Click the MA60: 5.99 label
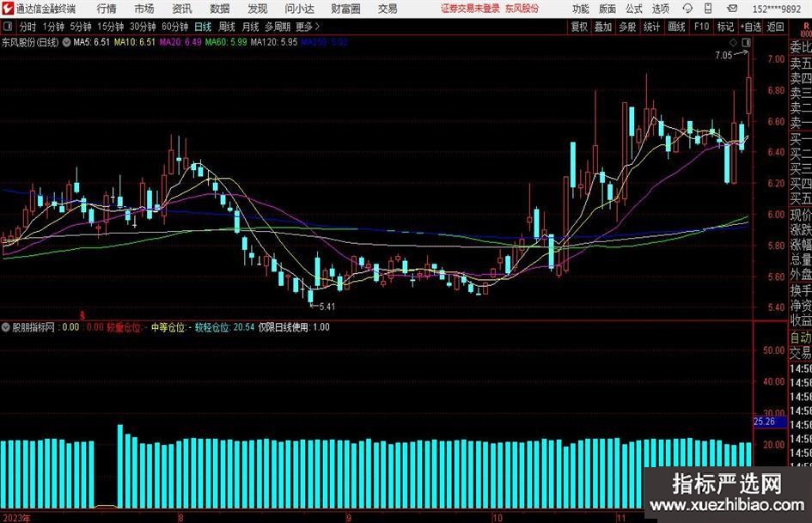This screenshot has height=523, width=812. click(x=226, y=42)
